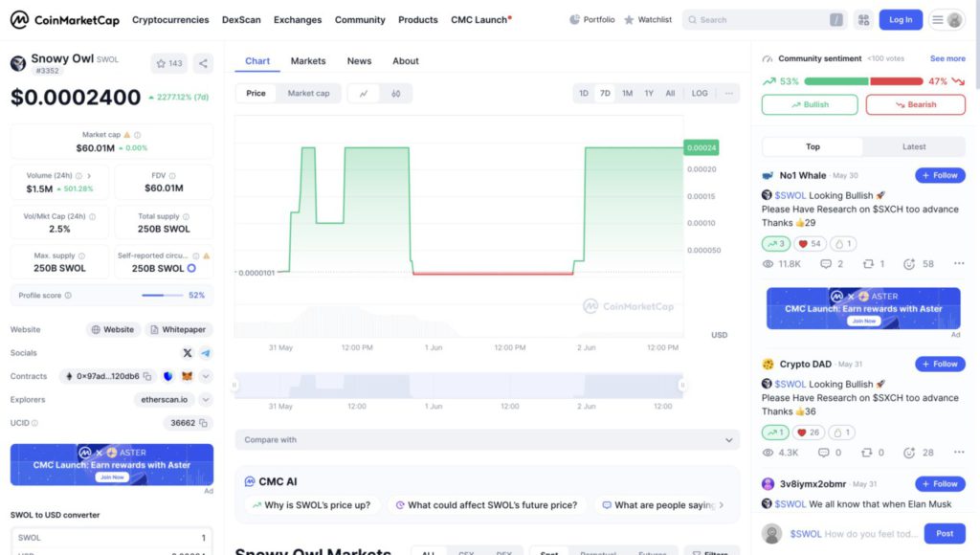Open more options on No1 Whale post
This screenshot has height=555, width=980.
point(959,264)
